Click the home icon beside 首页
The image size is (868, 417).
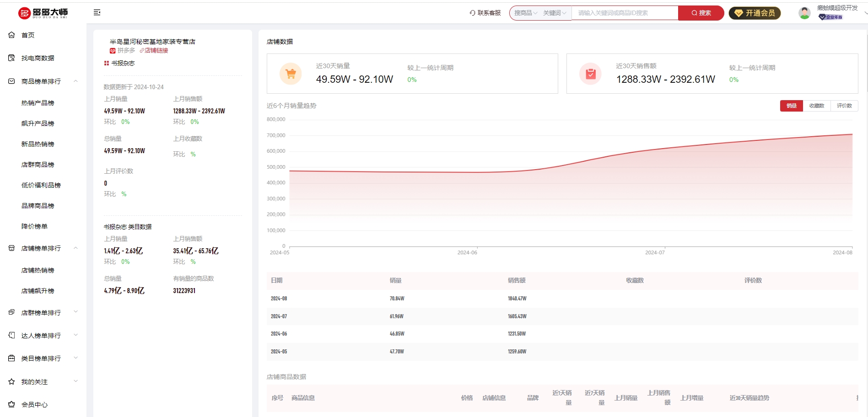pyautogui.click(x=11, y=35)
